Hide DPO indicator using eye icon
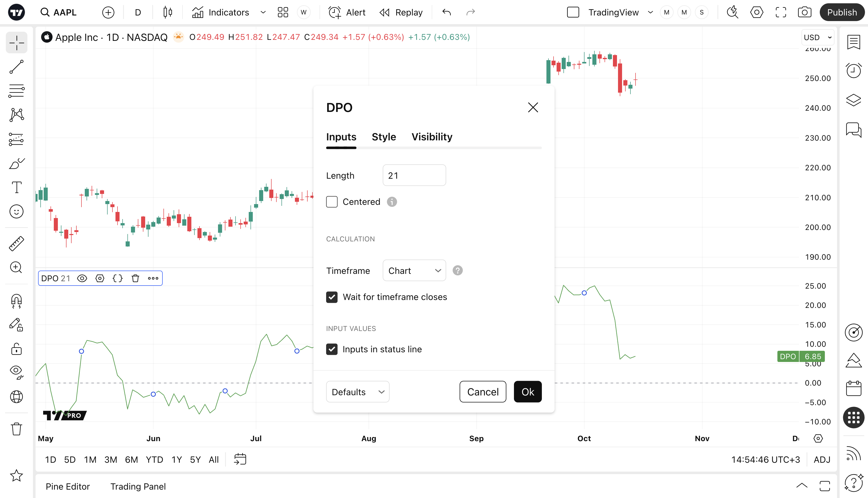 point(82,278)
